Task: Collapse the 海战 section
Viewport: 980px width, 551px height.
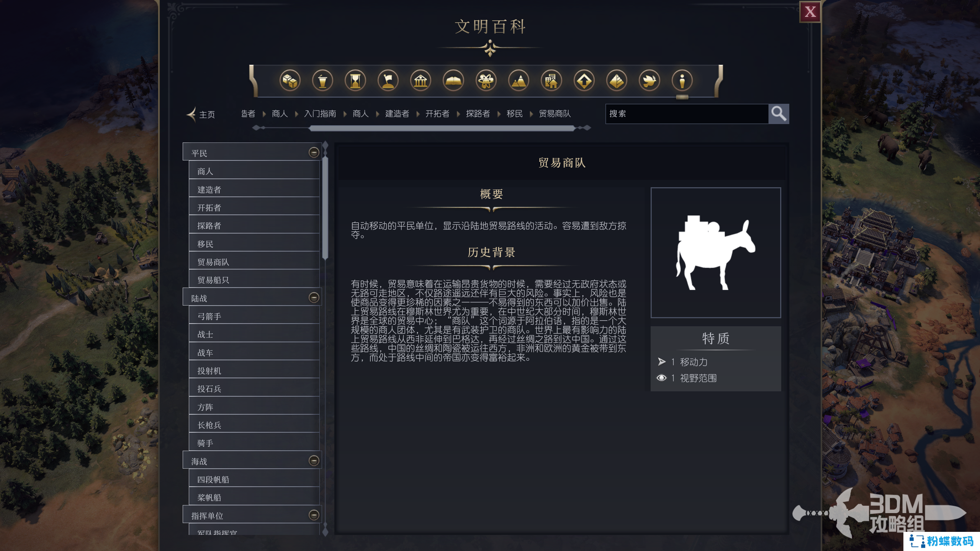Action: tap(314, 460)
